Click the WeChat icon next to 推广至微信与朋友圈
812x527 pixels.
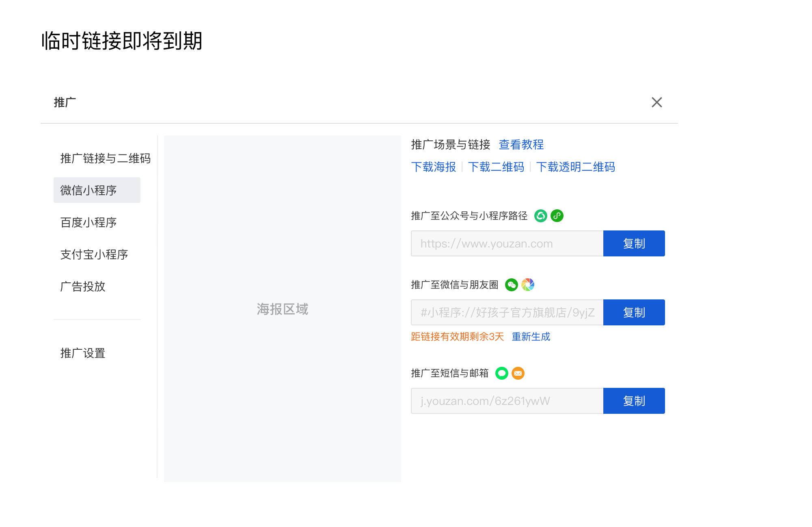[512, 285]
